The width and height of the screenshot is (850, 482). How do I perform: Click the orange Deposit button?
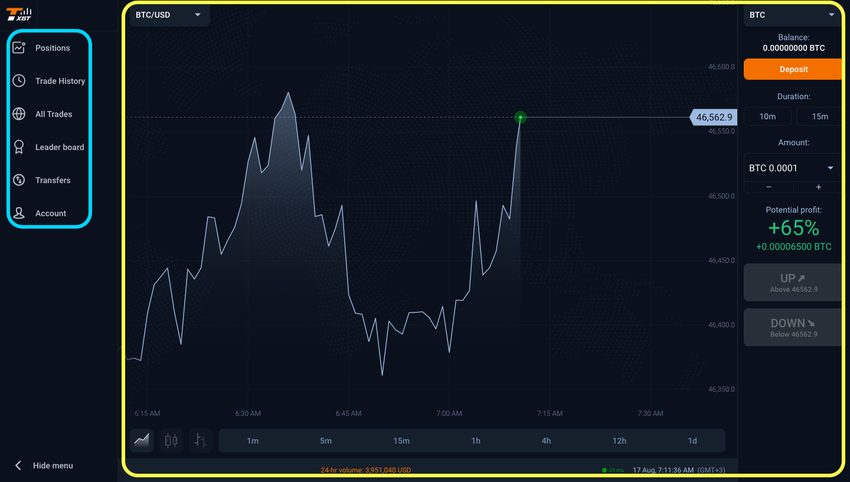pyautogui.click(x=793, y=69)
